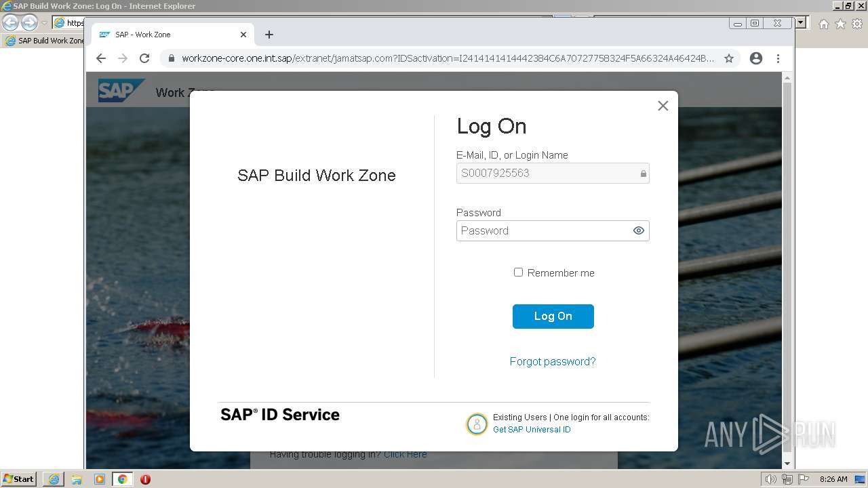Focus the Password input field
The height and width of the screenshot is (488, 868).
553,230
